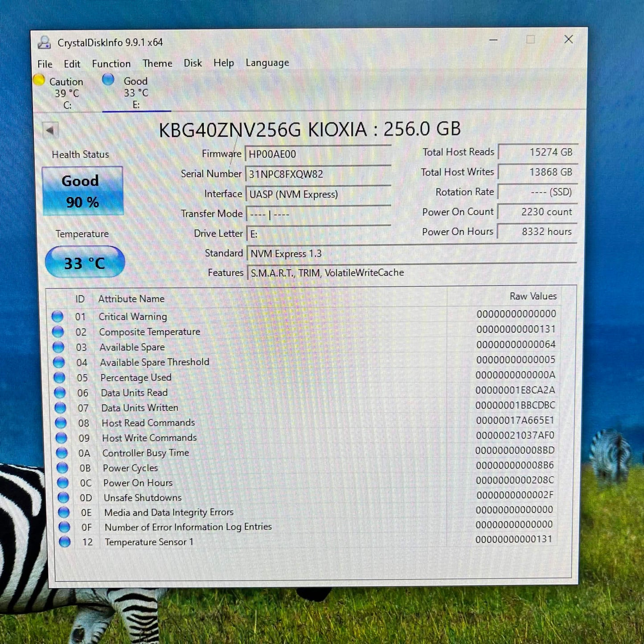
Task: Click the 33 °C temperature button
Action: pyautogui.click(x=85, y=263)
